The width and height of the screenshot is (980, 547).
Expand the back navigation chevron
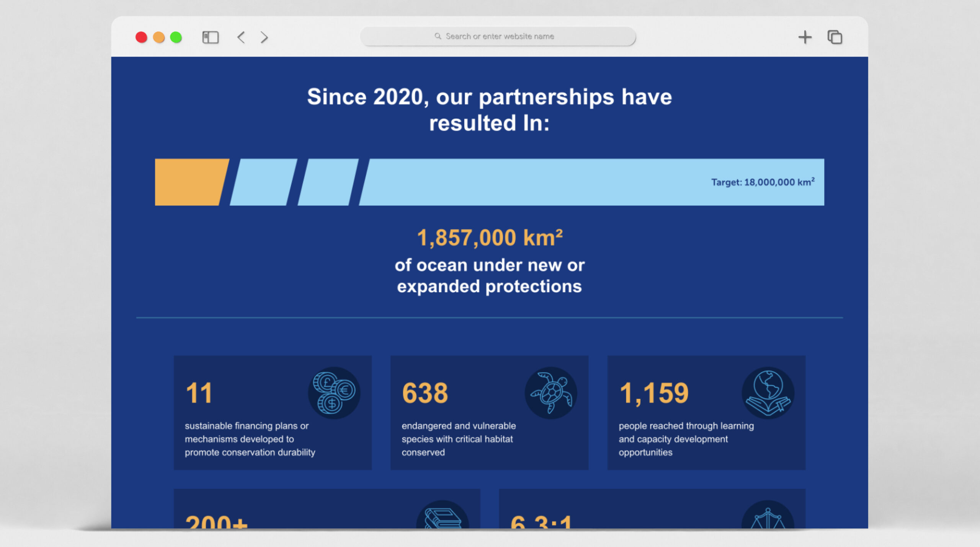click(x=241, y=37)
